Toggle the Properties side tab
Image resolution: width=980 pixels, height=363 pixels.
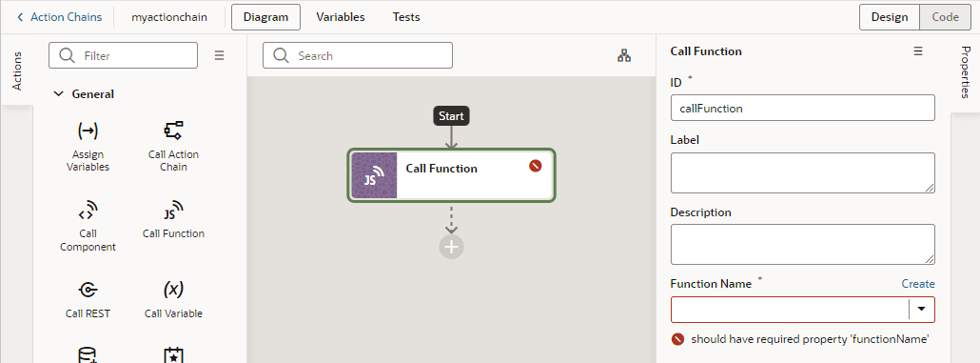tap(965, 72)
